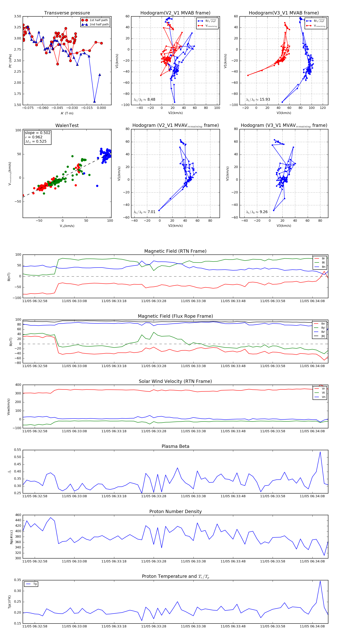Click the 'Magnetic Field (Flux Rope Frame)' title

coord(175,316)
